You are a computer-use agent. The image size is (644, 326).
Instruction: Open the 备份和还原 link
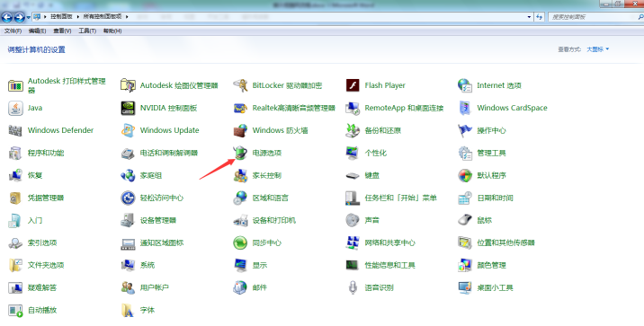(383, 131)
